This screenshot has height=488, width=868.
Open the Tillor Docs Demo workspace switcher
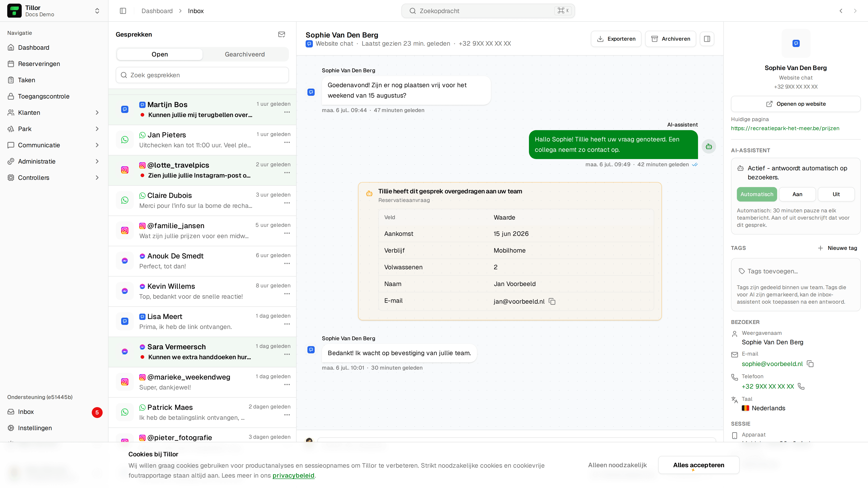54,11
